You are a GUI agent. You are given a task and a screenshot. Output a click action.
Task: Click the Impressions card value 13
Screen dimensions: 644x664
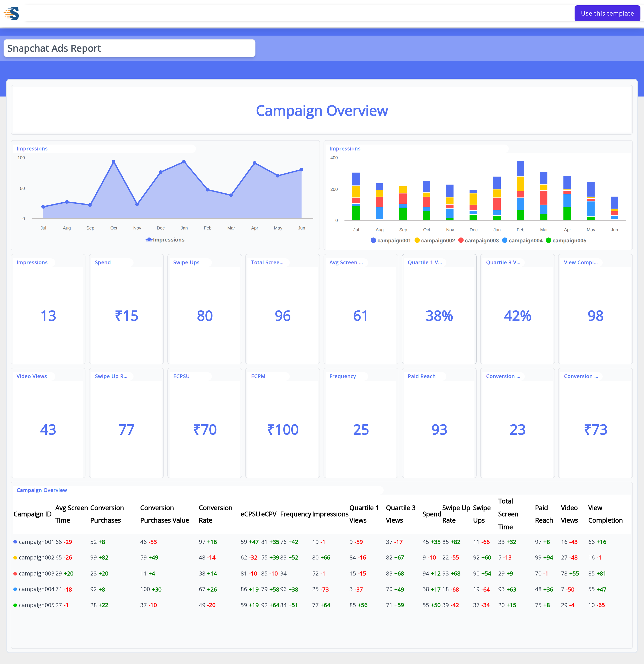[x=48, y=316]
